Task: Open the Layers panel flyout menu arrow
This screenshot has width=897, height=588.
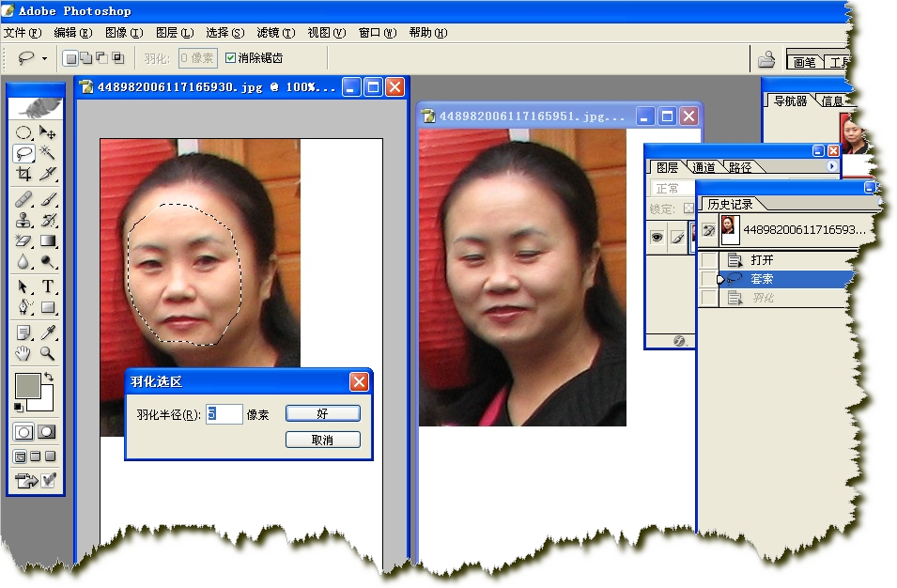Action: (x=832, y=166)
